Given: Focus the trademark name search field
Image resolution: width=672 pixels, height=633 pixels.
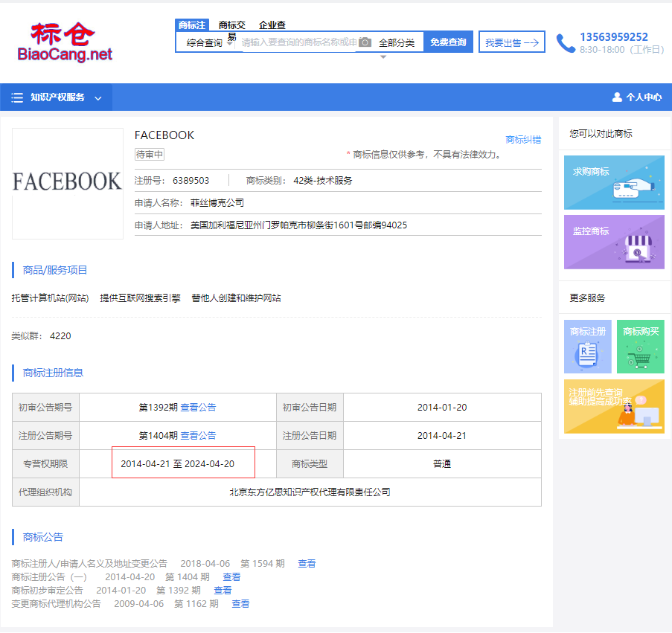Looking at the screenshot, I should 298,42.
